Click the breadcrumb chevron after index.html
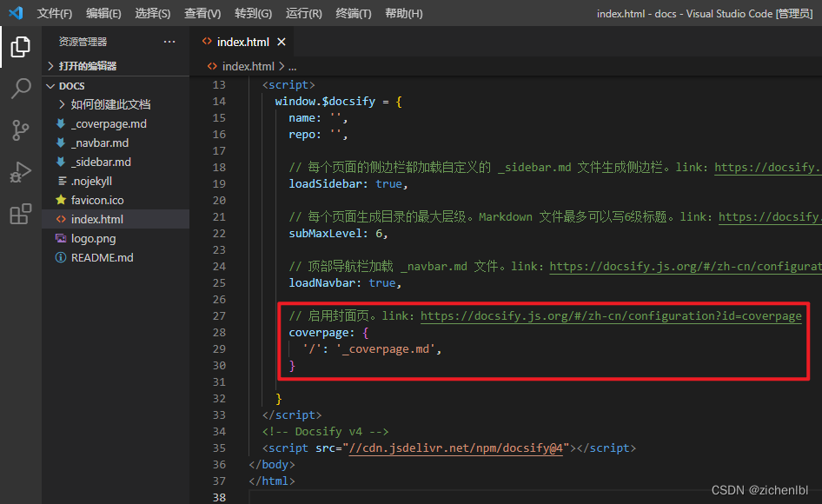 click(x=282, y=66)
